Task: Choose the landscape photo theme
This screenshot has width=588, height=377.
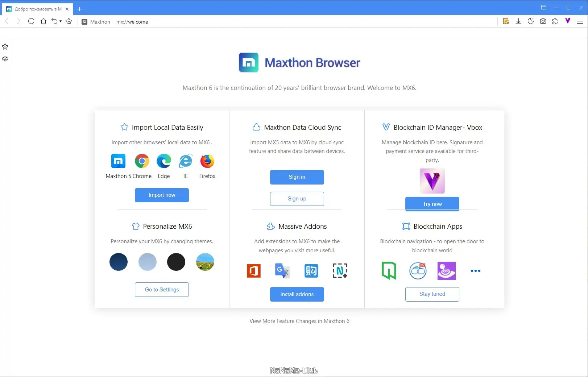Action: (205, 262)
